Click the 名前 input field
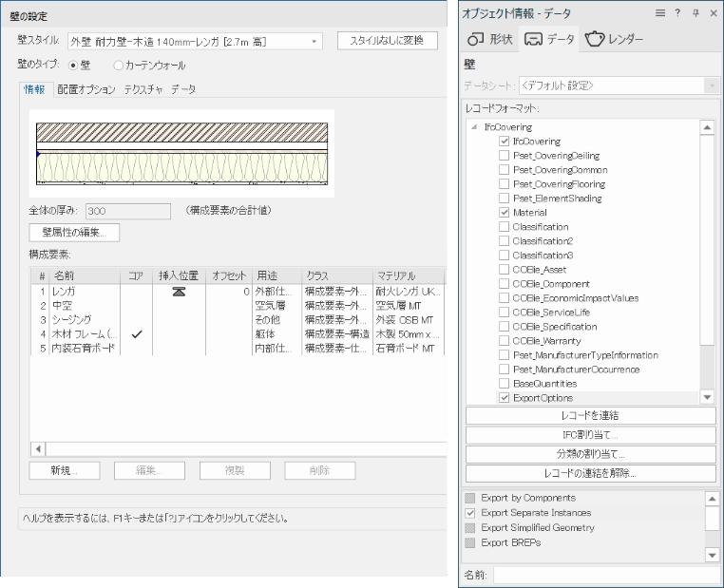Screen dimensions: 724x588 coord(604,575)
